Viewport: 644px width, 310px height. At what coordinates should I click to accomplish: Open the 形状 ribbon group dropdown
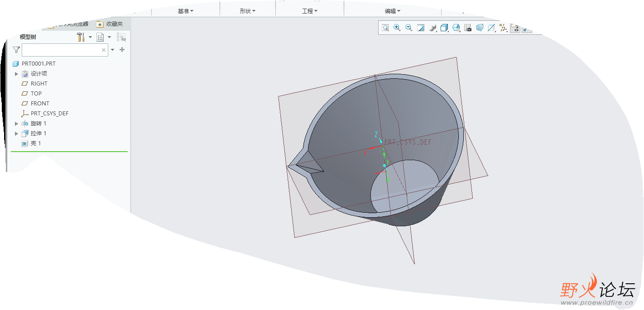coord(248,11)
